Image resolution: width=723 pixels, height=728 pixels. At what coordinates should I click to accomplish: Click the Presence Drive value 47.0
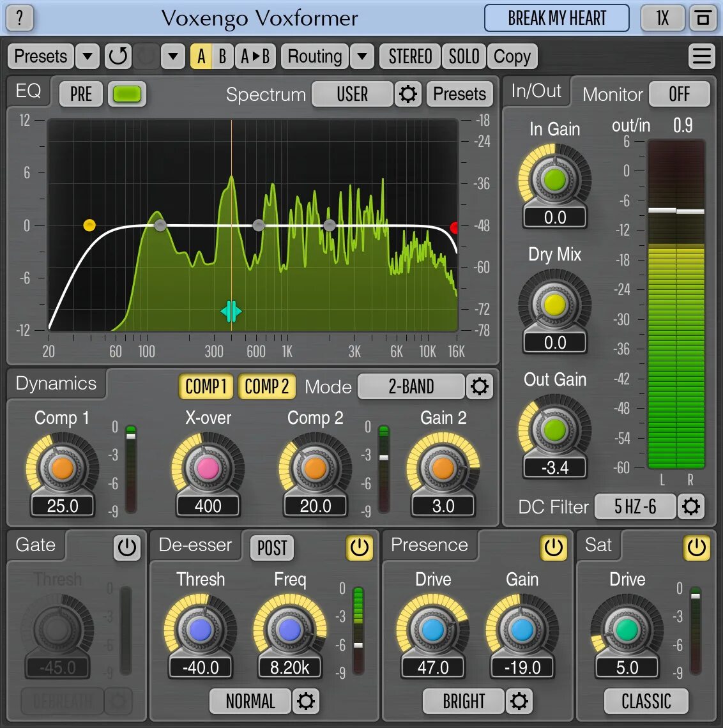[433, 667]
